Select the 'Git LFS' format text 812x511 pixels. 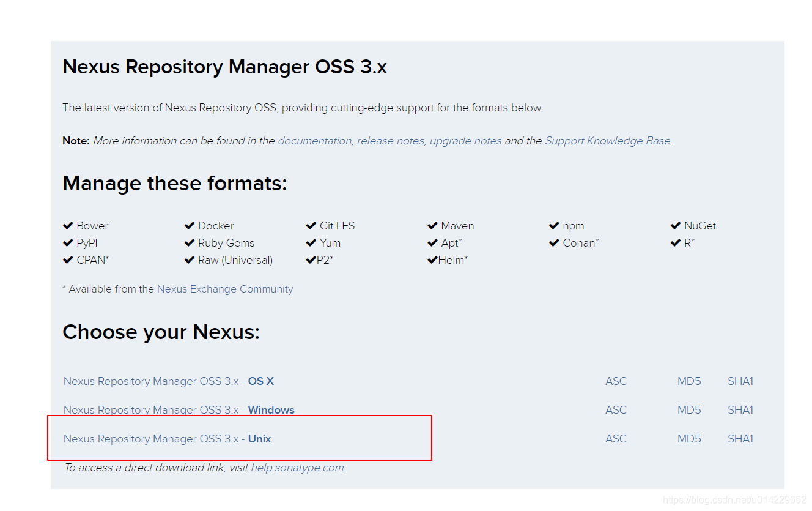coord(337,226)
